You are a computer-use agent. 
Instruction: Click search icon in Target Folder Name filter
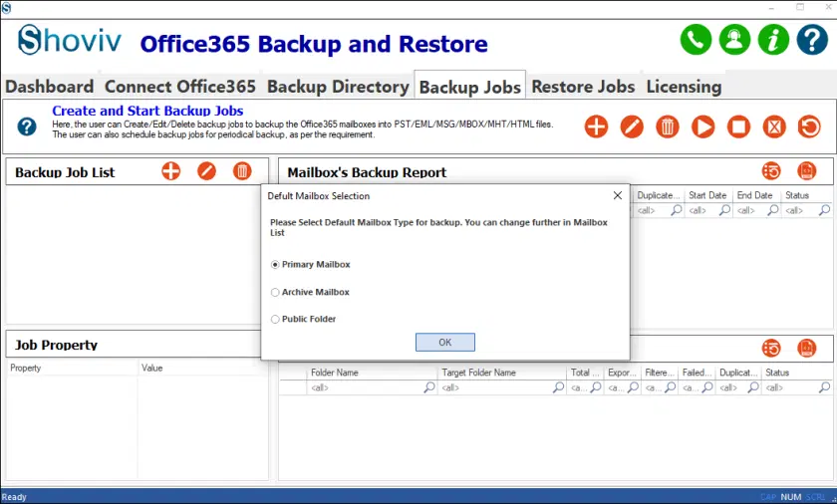click(558, 387)
